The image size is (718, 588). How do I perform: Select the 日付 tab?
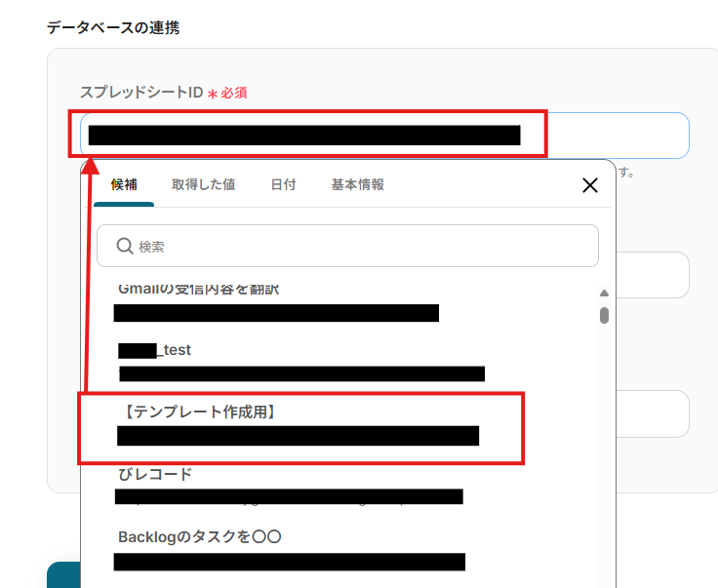click(284, 185)
